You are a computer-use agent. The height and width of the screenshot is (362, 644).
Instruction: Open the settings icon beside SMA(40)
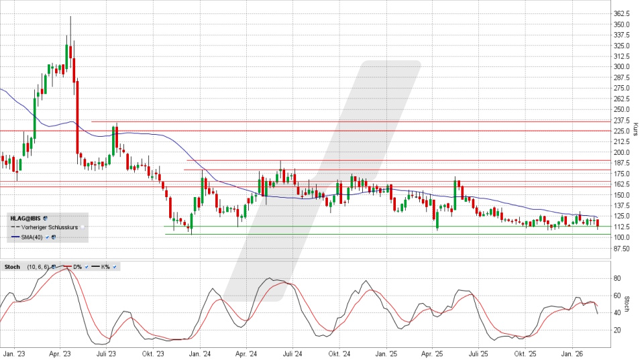(x=54, y=237)
